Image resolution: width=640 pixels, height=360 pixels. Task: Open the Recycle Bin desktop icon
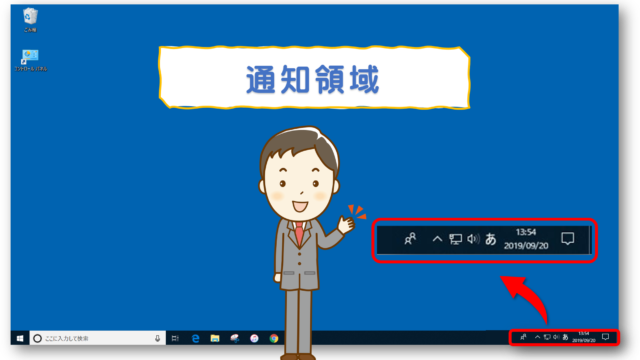[30, 19]
